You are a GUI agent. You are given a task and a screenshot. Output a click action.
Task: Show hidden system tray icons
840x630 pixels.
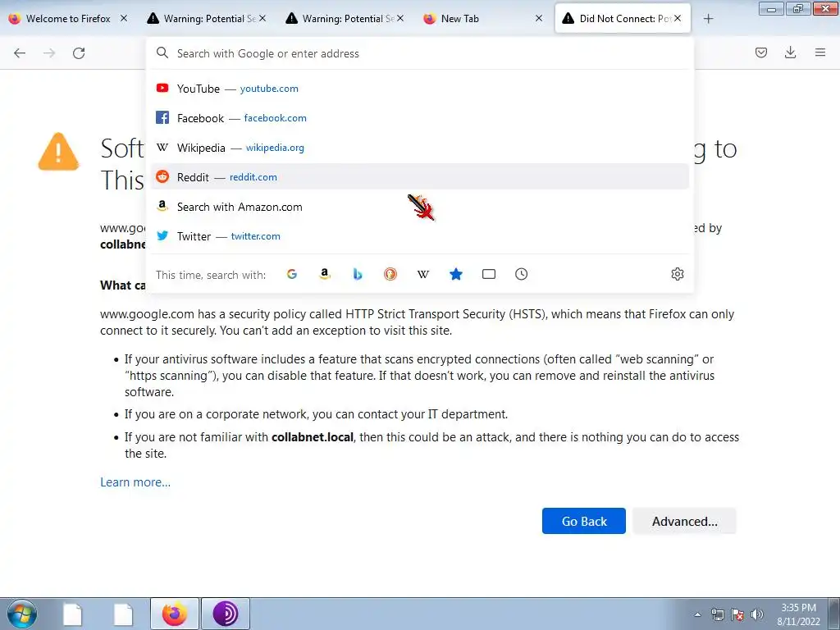[x=697, y=614]
